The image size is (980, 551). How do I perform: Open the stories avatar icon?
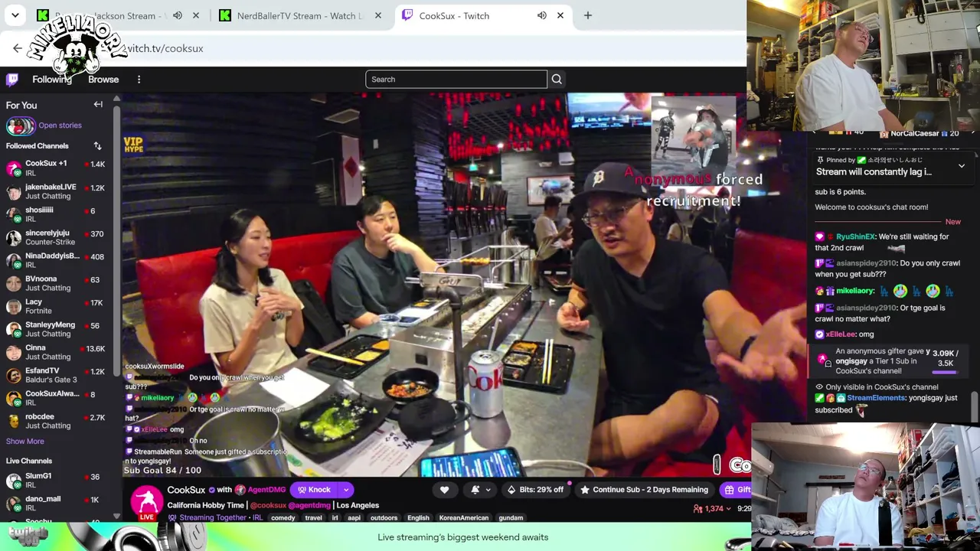(20, 126)
